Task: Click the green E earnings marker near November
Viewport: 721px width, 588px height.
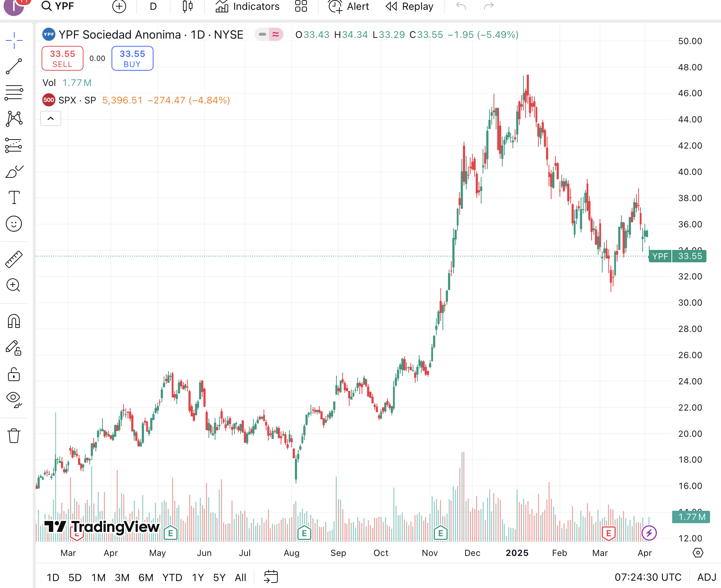Action: [x=440, y=533]
